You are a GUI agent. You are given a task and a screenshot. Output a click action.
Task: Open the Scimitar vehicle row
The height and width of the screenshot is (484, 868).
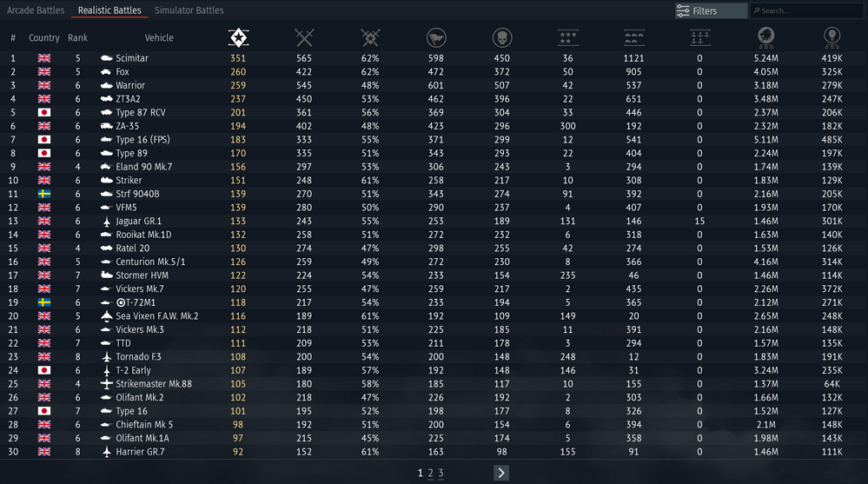coord(132,58)
